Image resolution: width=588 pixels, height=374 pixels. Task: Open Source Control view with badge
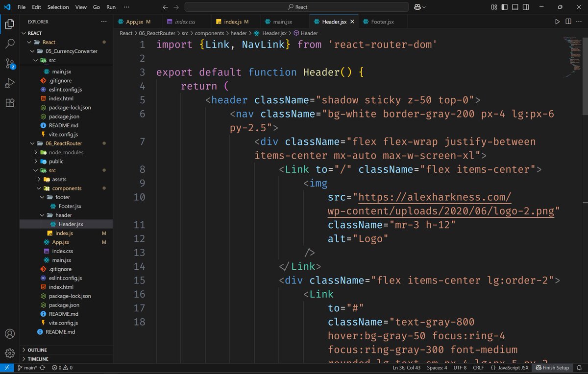[10, 63]
